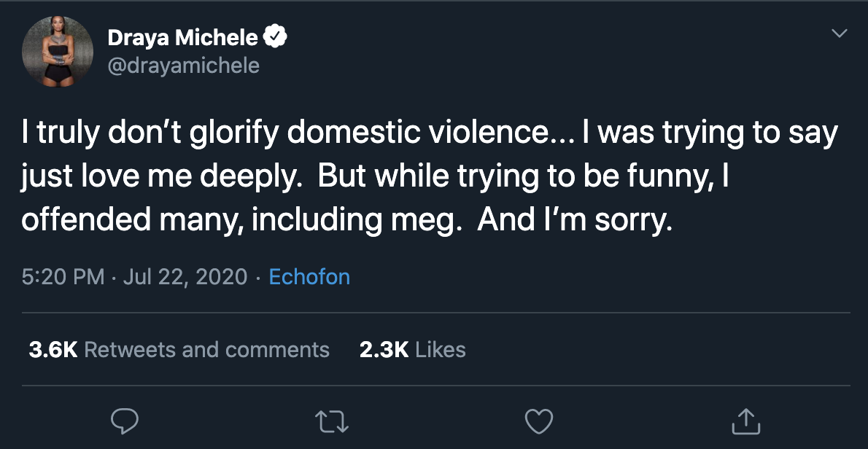
Task: Click the 3.6K retweet count number
Action: (x=53, y=349)
